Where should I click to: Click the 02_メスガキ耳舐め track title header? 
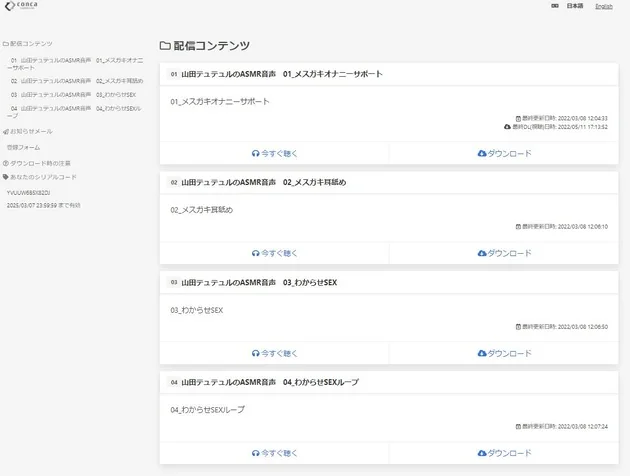(x=264, y=182)
